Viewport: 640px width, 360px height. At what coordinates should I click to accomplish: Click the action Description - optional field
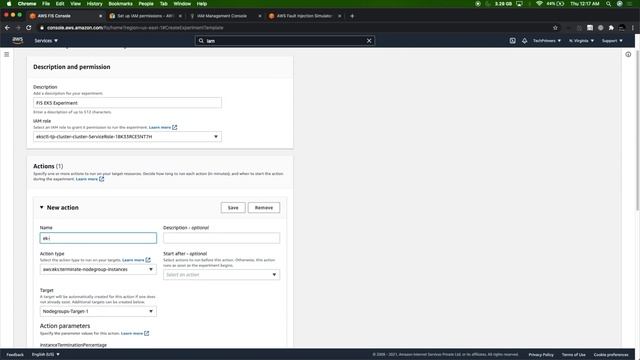click(x=221, y=238)
